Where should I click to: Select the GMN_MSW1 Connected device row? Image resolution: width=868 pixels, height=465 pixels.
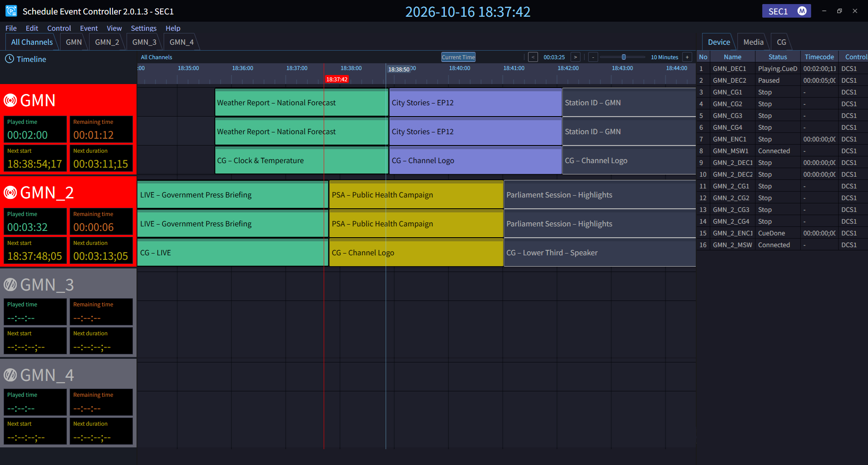click(782, 151)
